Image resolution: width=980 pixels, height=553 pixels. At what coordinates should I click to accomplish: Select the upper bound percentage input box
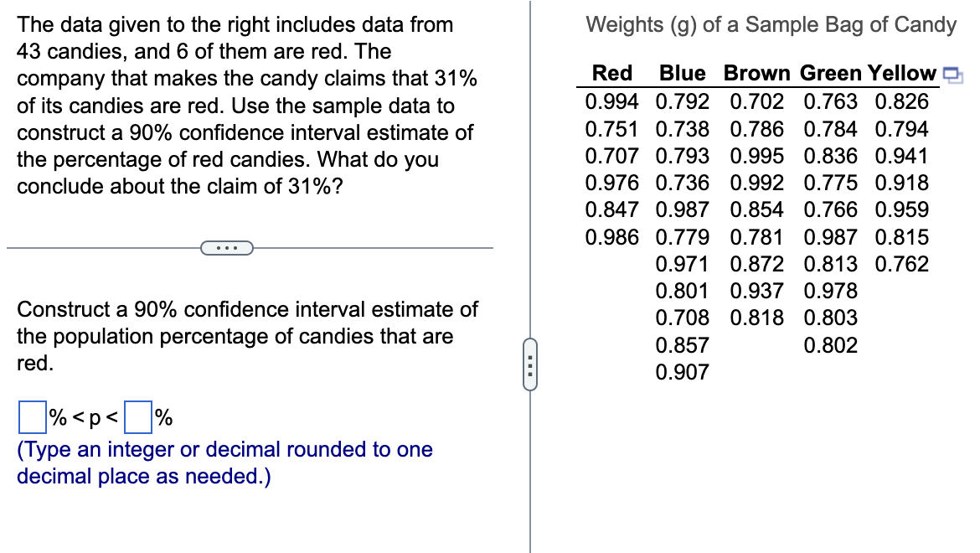coord(137,416)
